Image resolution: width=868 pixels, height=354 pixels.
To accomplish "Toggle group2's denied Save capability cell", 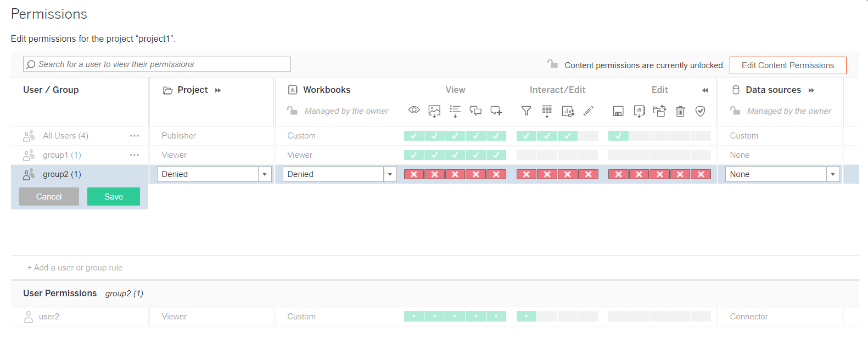I will point(618,174).
